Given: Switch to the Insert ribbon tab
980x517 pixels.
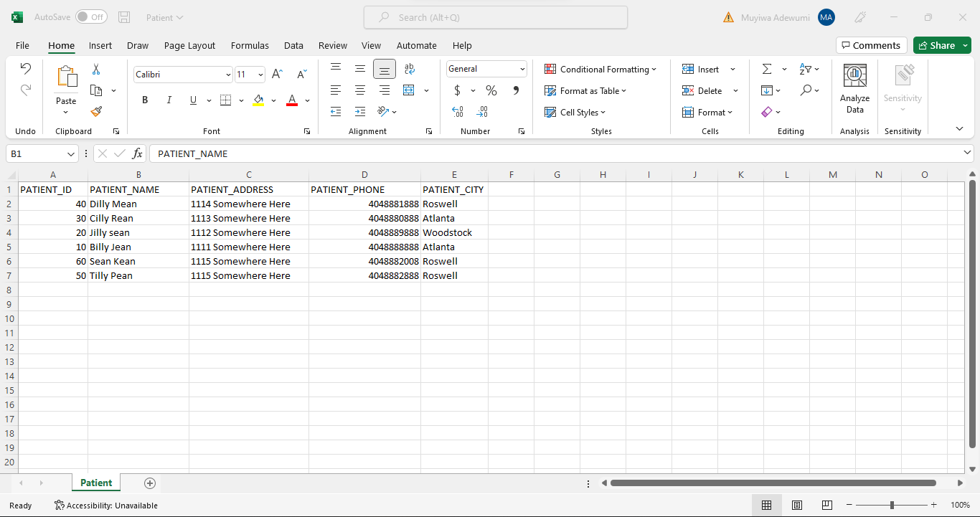Looking at the screenshot, I should click(x=100, y=45).
